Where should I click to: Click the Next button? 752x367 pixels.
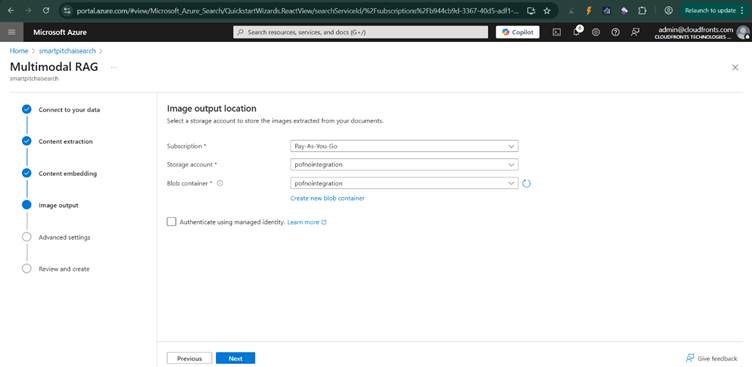(235, 358)
